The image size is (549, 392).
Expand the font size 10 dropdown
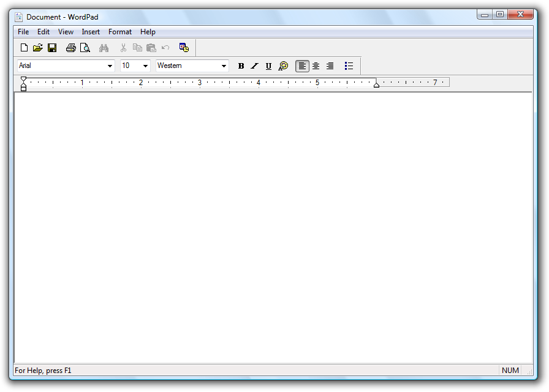(145, 66)
